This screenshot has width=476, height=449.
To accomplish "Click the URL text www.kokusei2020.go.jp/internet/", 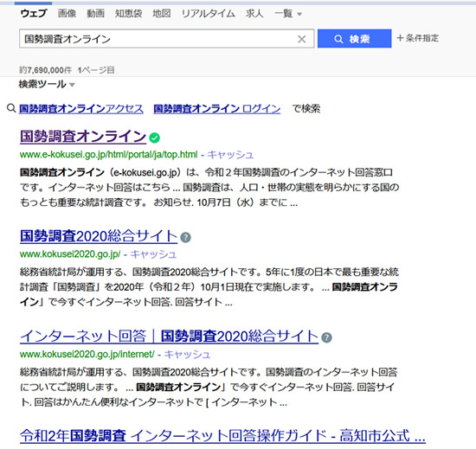I will pyautogui.click(x=87, y=355).
